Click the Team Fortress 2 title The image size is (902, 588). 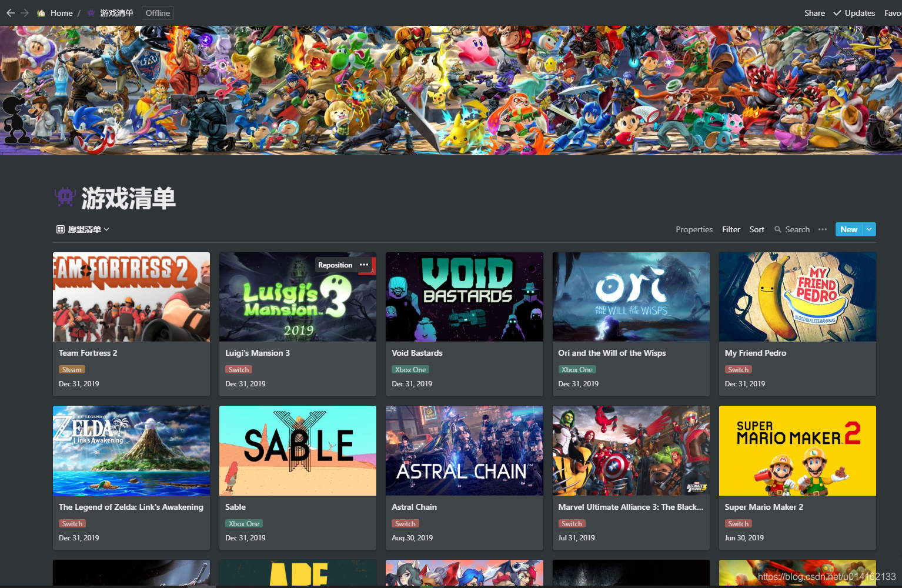[88, 353]
